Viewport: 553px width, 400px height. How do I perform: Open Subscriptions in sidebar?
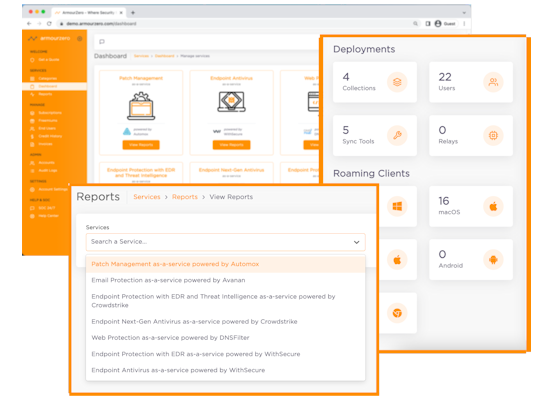(46, 113)
